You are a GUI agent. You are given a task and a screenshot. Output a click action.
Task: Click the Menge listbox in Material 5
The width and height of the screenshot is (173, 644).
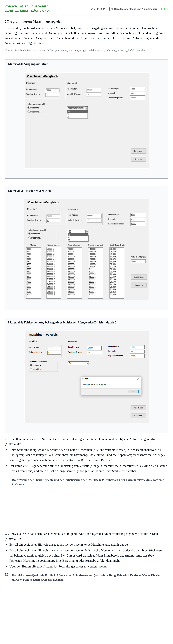tap(34, 273)
